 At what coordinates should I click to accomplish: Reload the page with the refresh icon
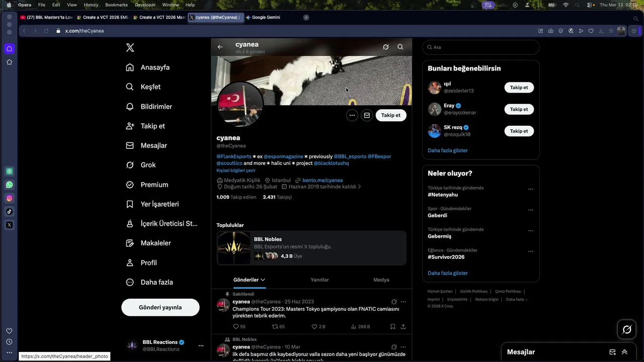tap(46, 31)
